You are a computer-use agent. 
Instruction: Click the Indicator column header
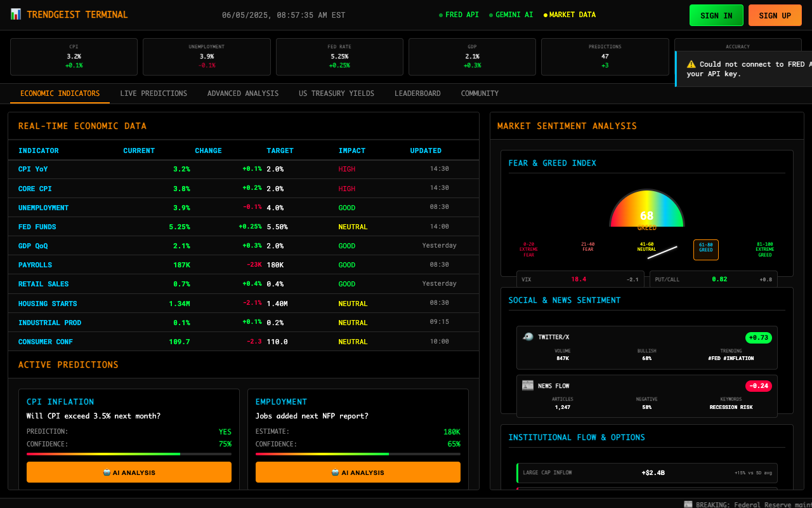click(39, 150)
